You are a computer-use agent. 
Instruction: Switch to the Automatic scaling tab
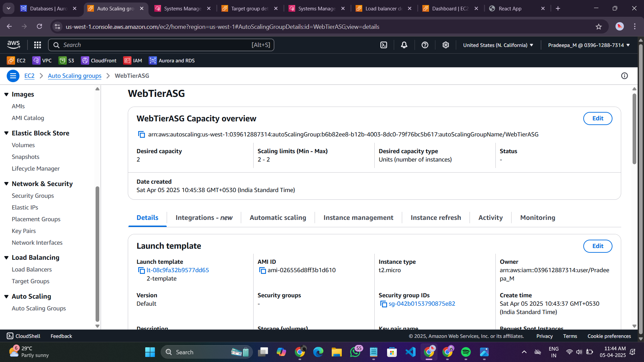pos(278,218)
